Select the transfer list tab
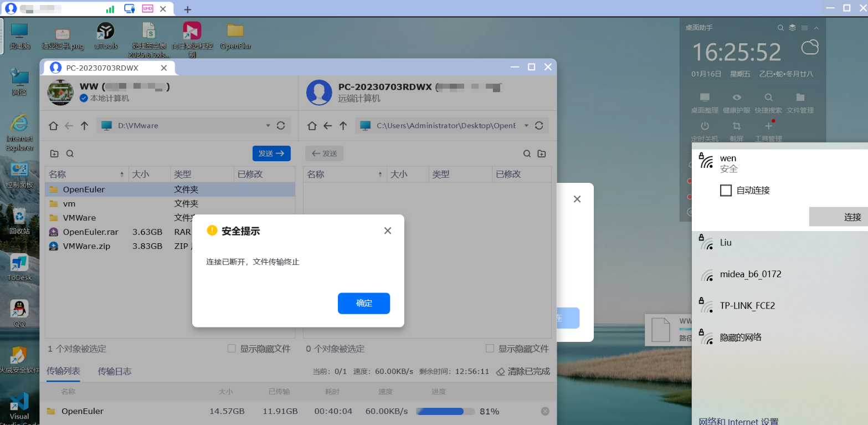The height and width of the screenshot is (425, 868). 63,371
